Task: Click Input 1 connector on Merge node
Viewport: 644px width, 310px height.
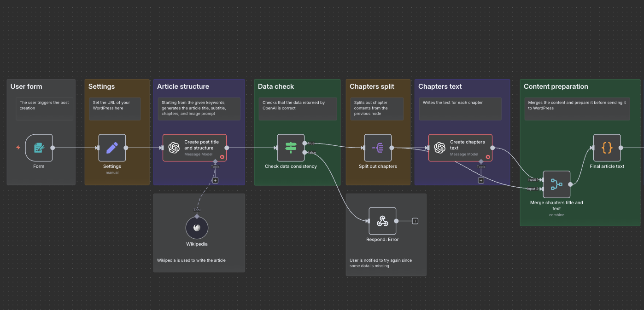Action: coord(544,180)
